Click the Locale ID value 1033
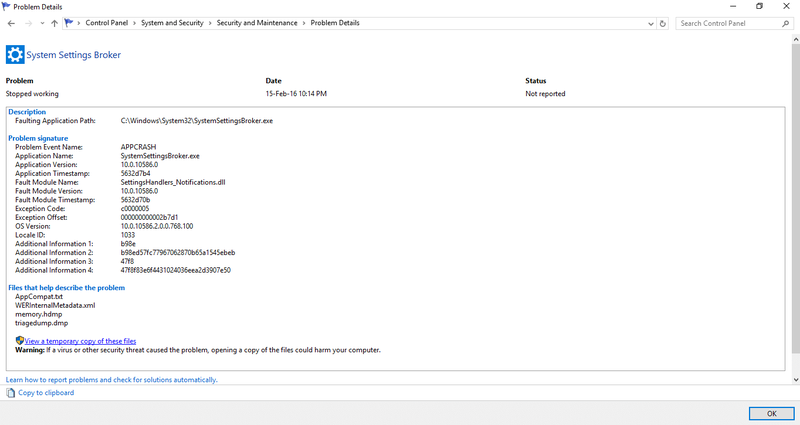The height and width of the screenshot is (425, 800). (128, 235)
